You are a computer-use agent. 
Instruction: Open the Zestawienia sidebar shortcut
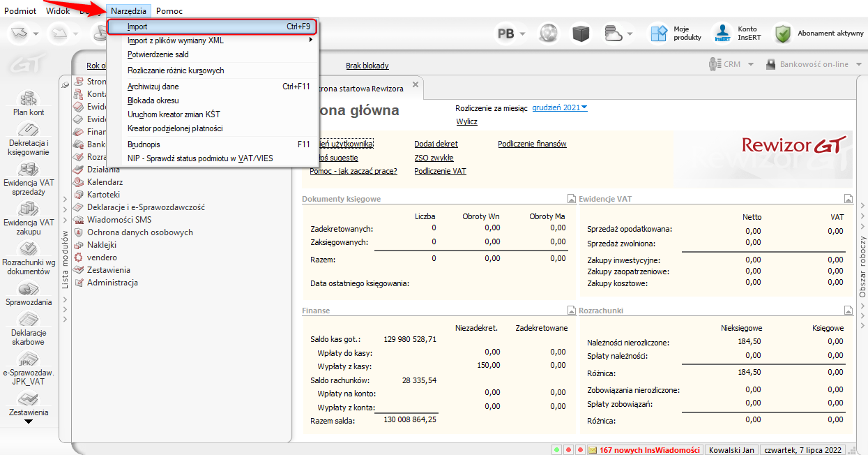29,404
